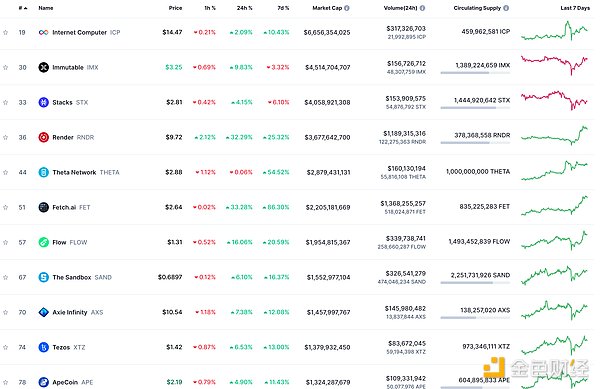Viewport: 600px width, 389px height.
Task: Click the Stacks STX coin icon
Action: pos(44,102)
